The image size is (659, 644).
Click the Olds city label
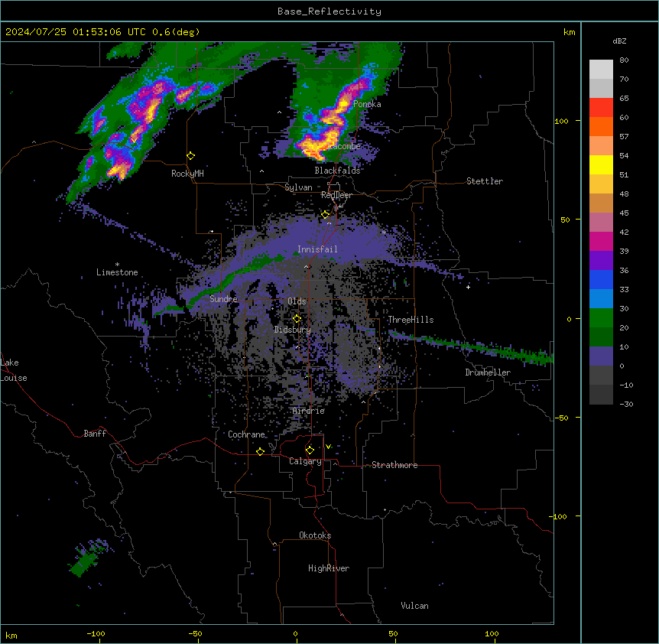pyautogui.click(x=297, y=301)
